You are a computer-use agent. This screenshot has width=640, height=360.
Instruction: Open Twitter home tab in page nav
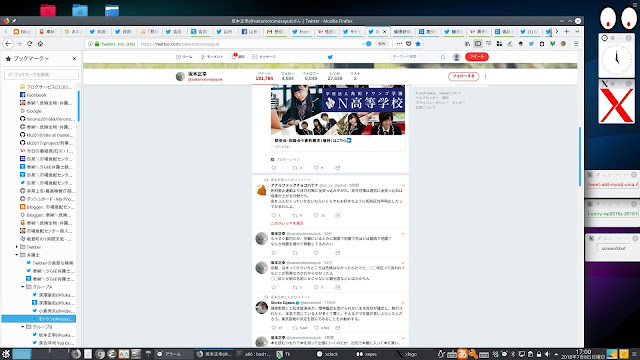coord(184,57)
